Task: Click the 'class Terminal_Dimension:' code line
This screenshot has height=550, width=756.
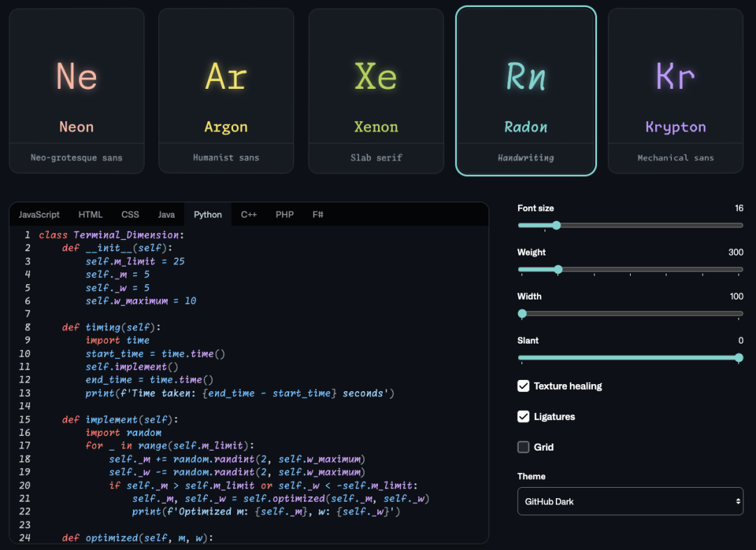Action: coord(111,234)
